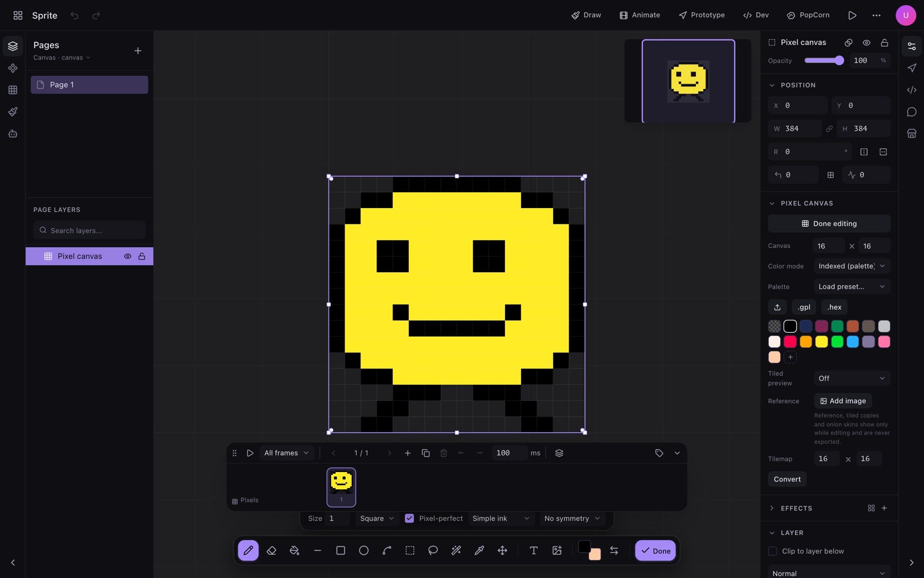Select the Magic wand tool
924x578 pixels.
(x=456, y=550)
